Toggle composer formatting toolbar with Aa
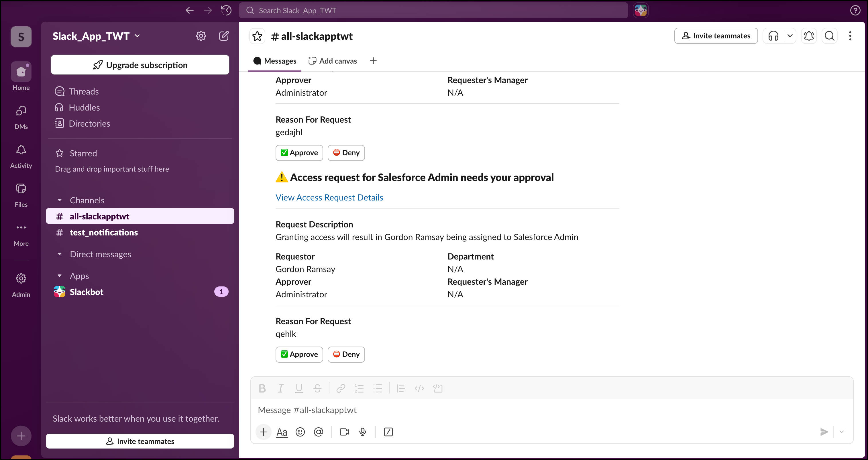Screen dimensions: 868x460 (x=282, y=432)
